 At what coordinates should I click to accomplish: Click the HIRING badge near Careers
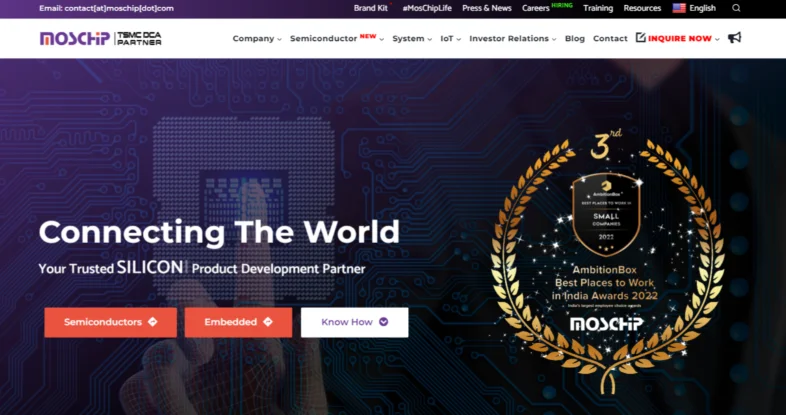562,5
